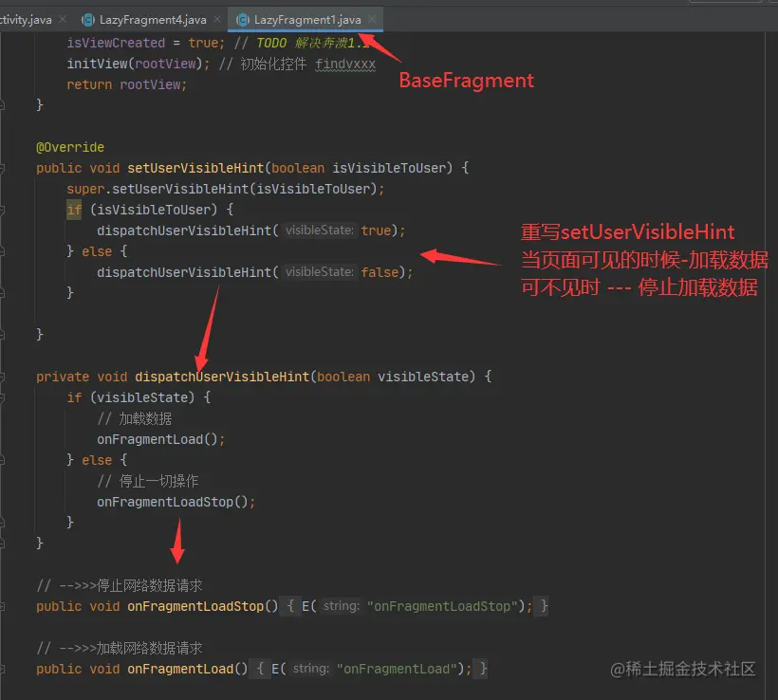Click visibleState hint before false argument
The height and width of the screenshot is (700, 778).
pos(320,272)
